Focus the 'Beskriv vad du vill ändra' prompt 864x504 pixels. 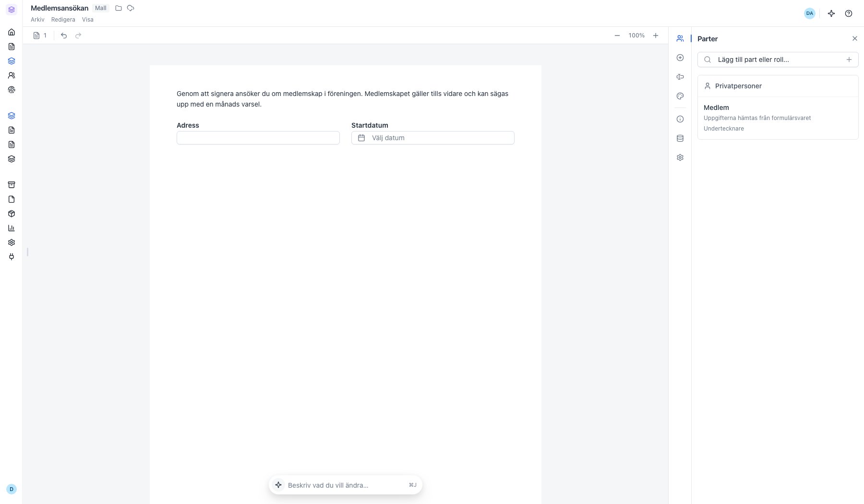(x=346, y=485)
